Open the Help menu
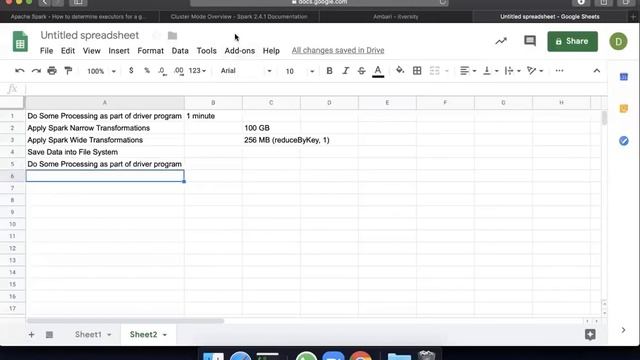The width and height of the screenshot is (640, 360). (271, 51)
